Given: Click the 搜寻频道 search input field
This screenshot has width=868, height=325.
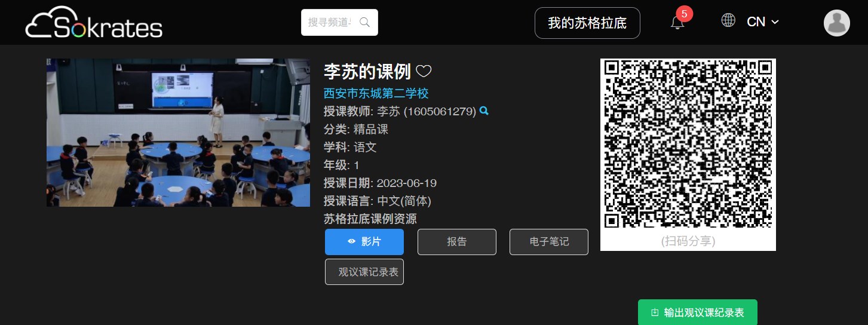Looking at the screenshot, I should (330, 23).
